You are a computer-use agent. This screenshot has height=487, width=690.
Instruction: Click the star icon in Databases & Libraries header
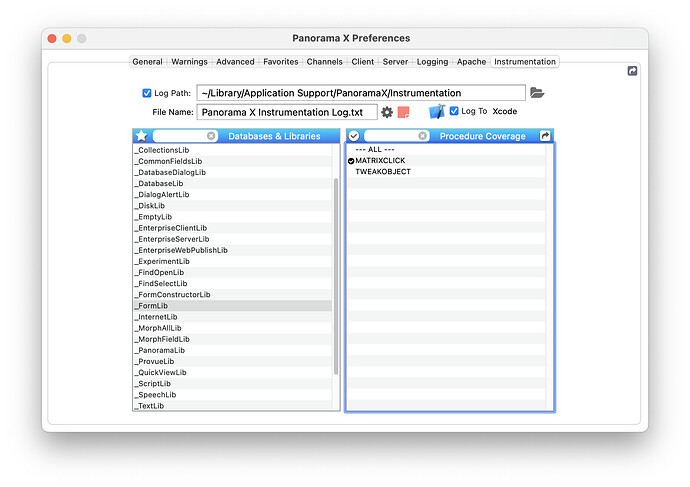pyautogui.click(x=142, y=136)
